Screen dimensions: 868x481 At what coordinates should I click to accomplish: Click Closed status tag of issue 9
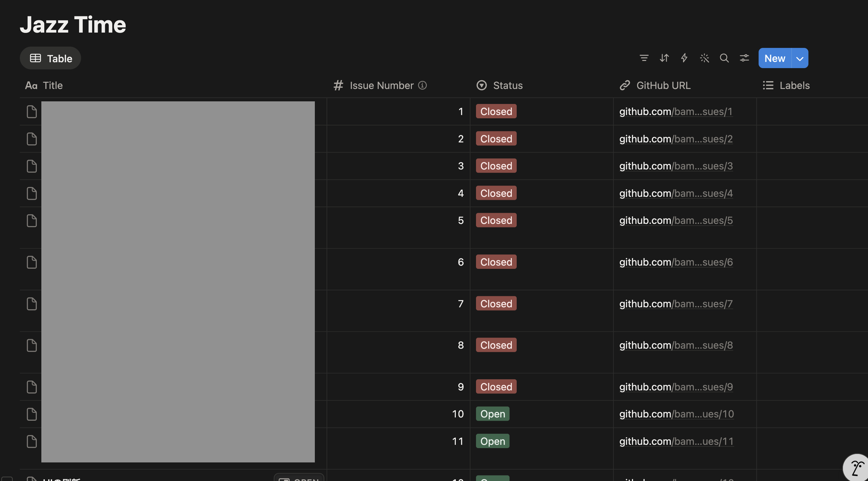[496, 387]
